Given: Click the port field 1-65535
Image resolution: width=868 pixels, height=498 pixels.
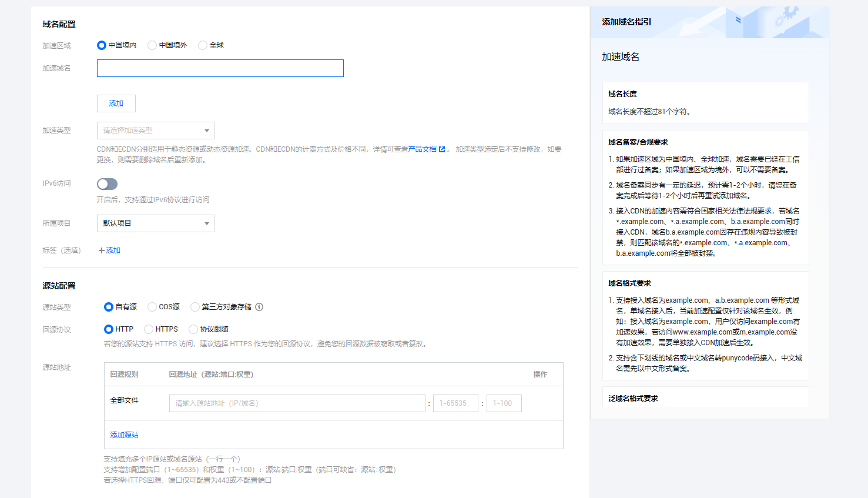Looking at the screenshot, I should (x=455, y=403).
